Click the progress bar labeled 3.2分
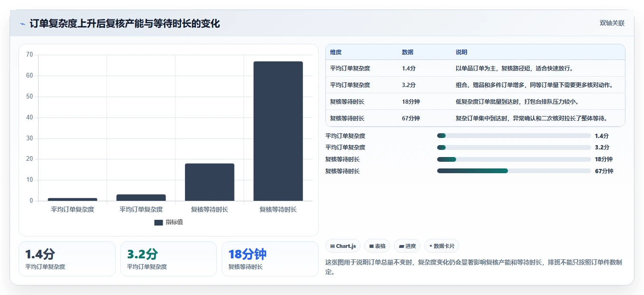The width and height of the screenshot is (644, 295). click(514, 147)
